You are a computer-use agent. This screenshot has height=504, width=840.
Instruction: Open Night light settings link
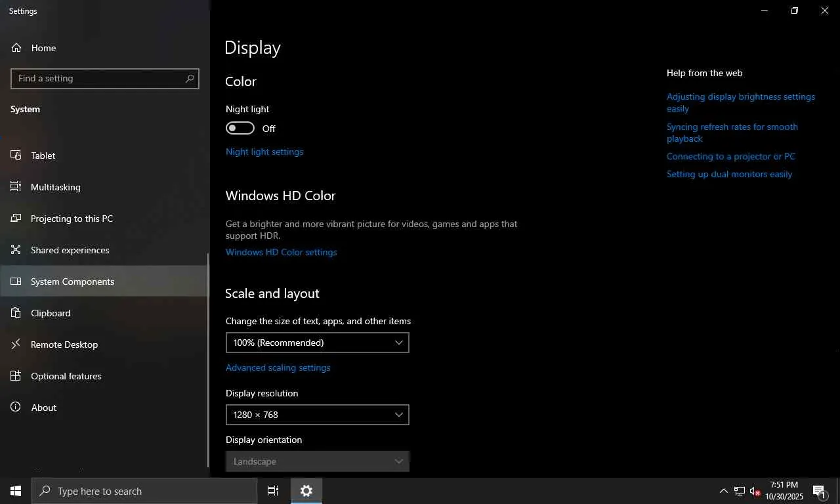264,152
